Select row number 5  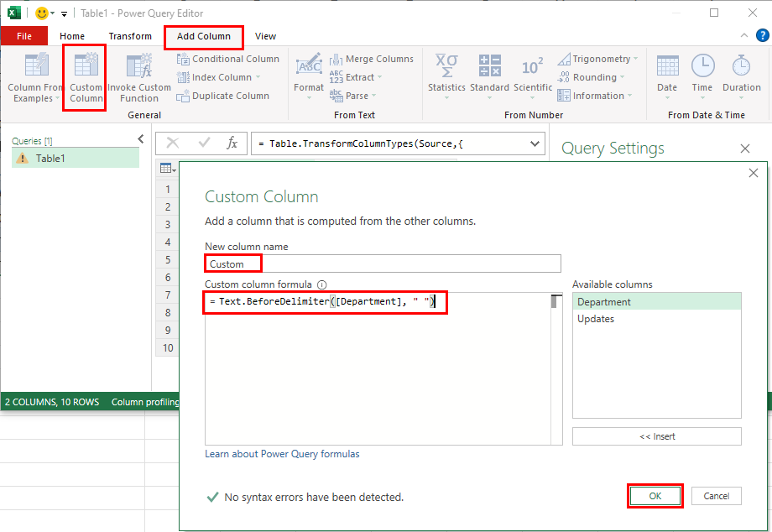[x=168, y=260]
